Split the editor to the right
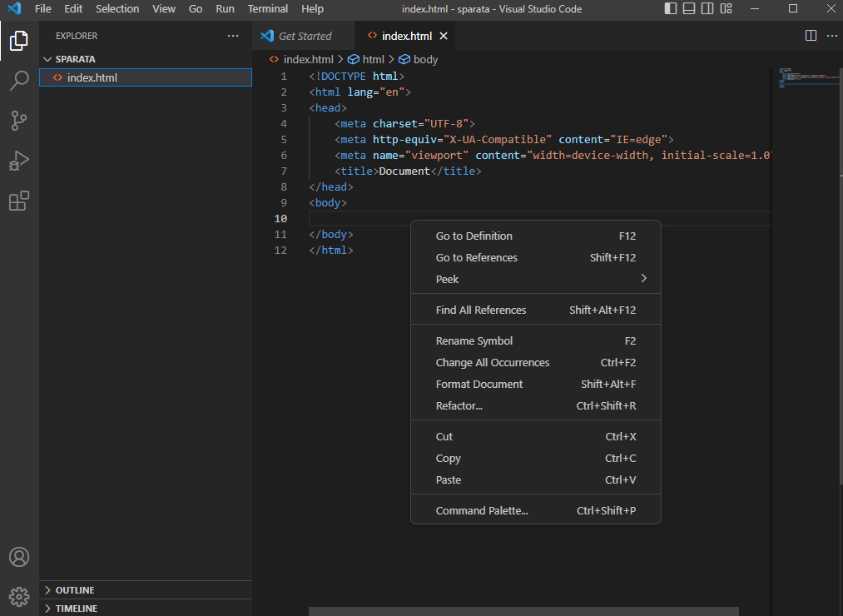 pyautogui.click(x=811, y=36)
